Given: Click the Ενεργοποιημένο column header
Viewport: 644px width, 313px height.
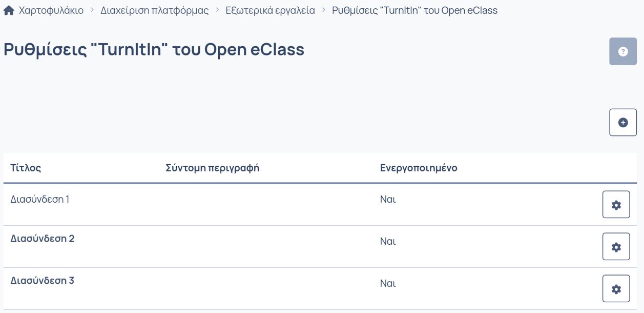Looking at the screenshot, I should [419, 168].
